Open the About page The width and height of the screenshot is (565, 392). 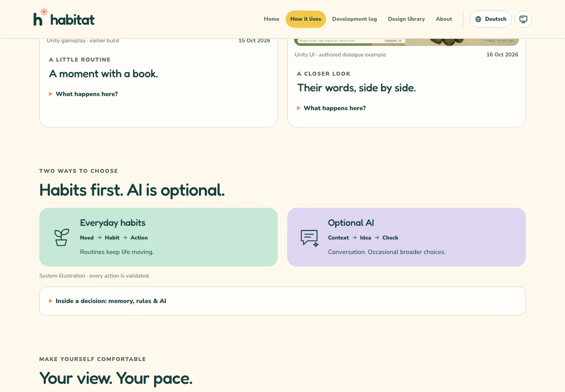click(444, 19)
